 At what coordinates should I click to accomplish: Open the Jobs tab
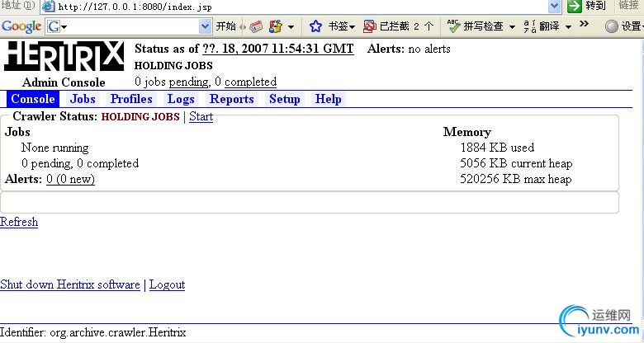click(x=83, y=99)
